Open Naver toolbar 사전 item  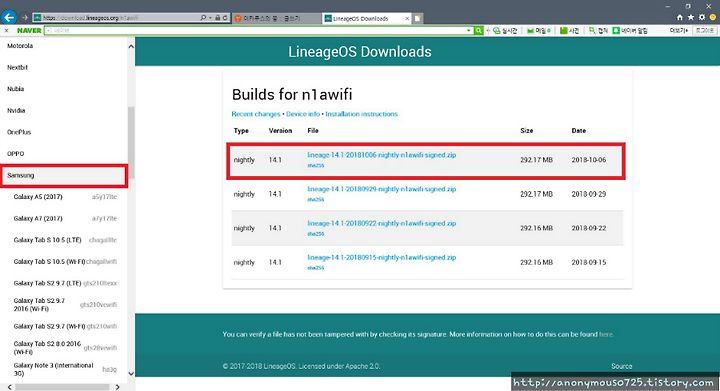click(569, 31)
